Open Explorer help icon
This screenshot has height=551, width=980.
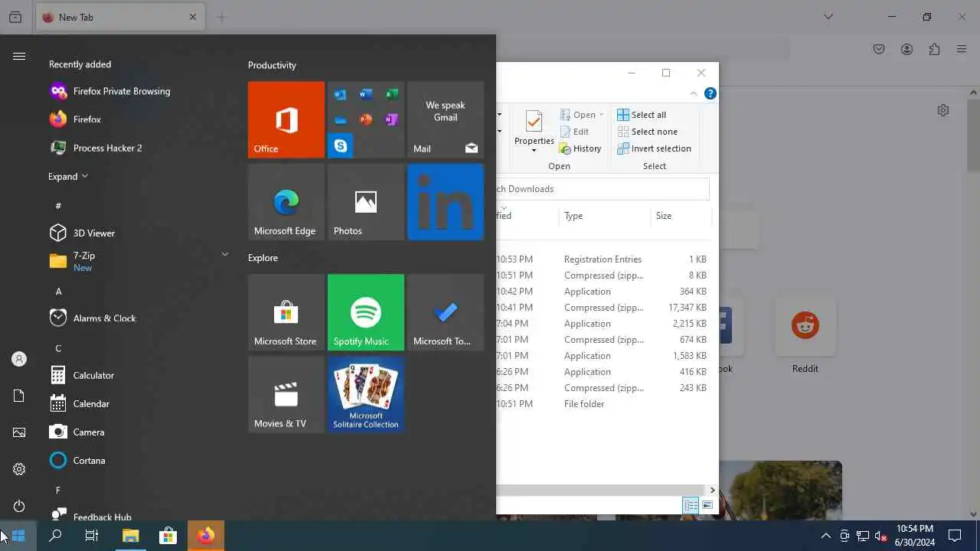(710, 93)
